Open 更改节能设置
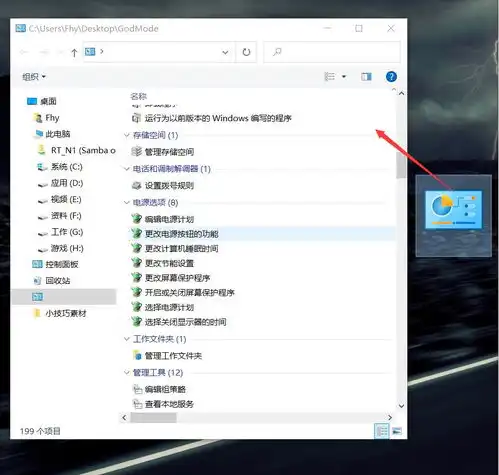This screenshot has height=475, width=499. [163, 263]
